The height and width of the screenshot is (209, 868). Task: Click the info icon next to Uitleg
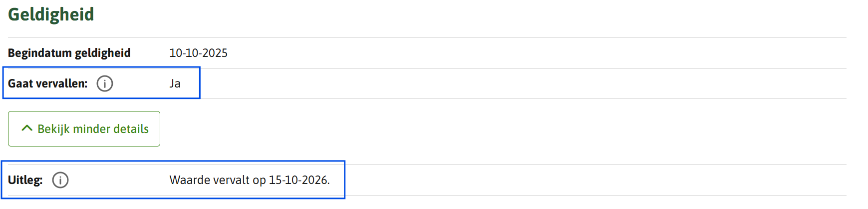[60, 180]
